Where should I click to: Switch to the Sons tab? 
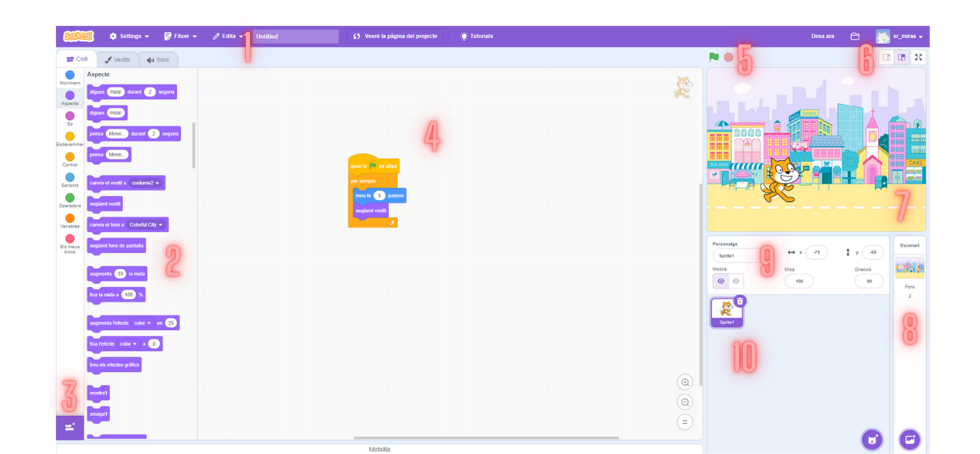[x=159, y=59]
